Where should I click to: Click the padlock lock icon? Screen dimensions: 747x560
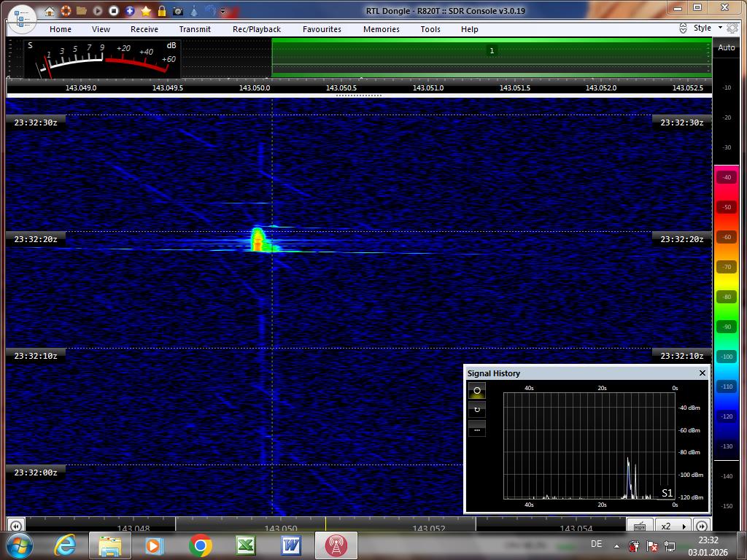162,10
